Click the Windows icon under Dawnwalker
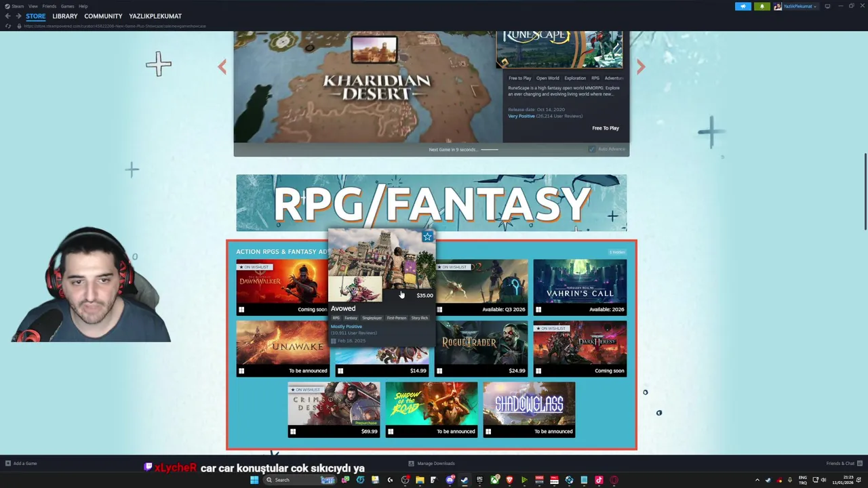 point(241,310)
